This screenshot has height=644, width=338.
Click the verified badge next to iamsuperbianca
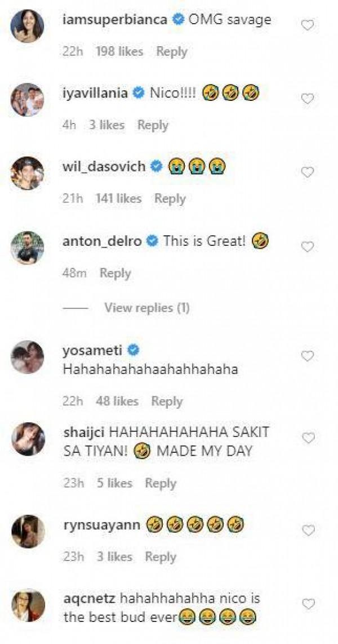[177, 18]
